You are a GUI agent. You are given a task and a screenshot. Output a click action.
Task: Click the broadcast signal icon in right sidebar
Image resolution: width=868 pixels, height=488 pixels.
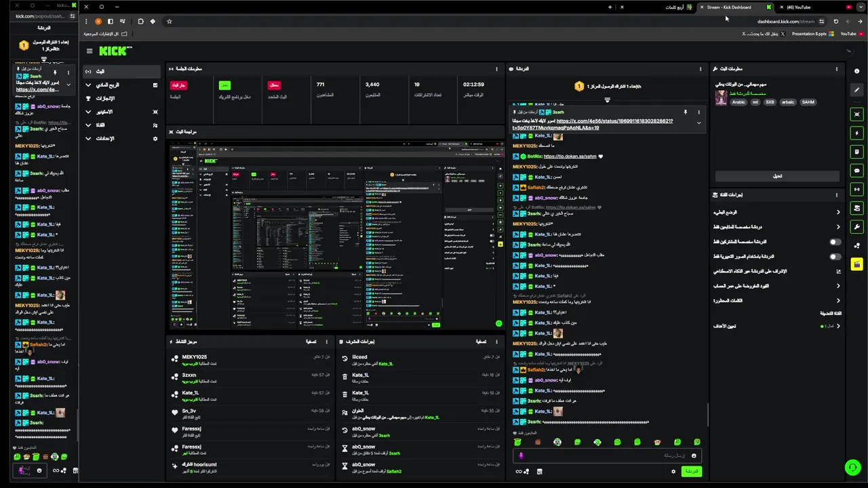tap(857, 189)
